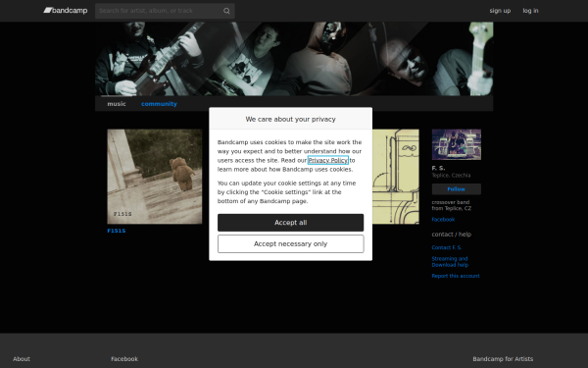Click Contact F. S. link
Screen dimensions: 588x368
(446, 247)
